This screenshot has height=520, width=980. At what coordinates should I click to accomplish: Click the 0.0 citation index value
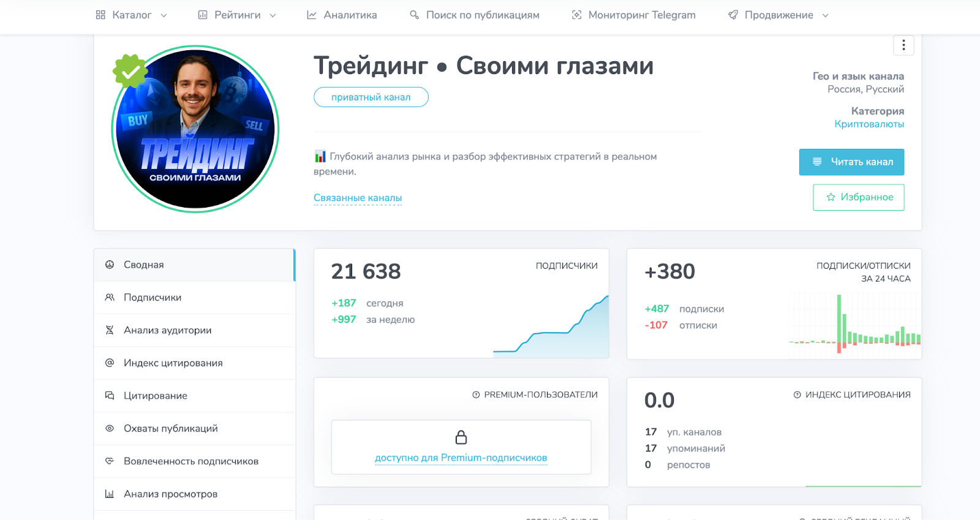pyautogui.click(x=659, y=401)
